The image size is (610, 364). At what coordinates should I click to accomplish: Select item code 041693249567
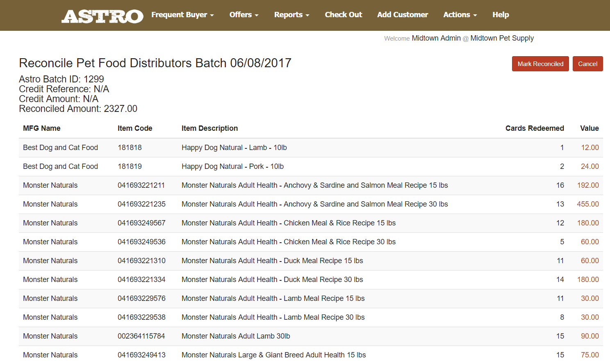(x=141, y=223)
